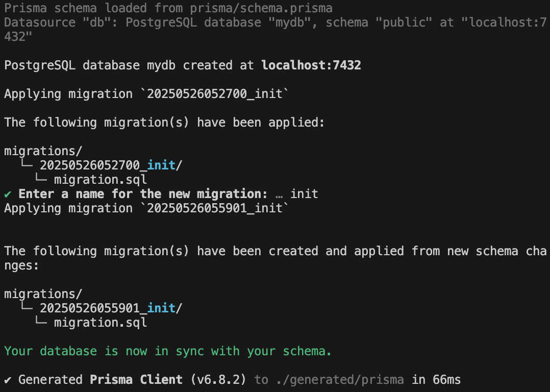This screenshot has height=392, width=550.
Task: Click the path "./generated/prisma"
Action: pos(340,380)
